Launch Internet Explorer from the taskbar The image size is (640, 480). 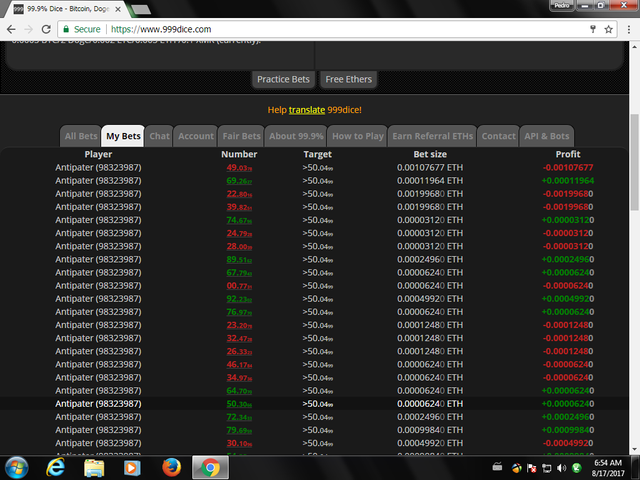(x=55, y=468)
